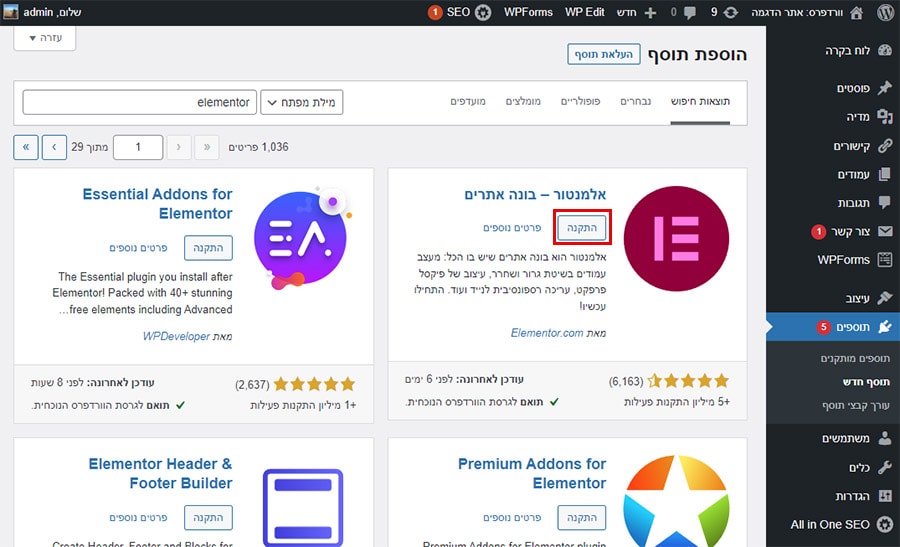Click the chain link icon next to קישורים
Viewport: 900px width, 547px height.
click(885, 145)
